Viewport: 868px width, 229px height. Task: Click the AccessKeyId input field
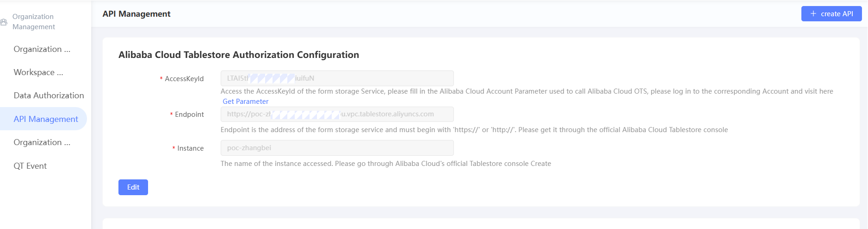(337, 78)
